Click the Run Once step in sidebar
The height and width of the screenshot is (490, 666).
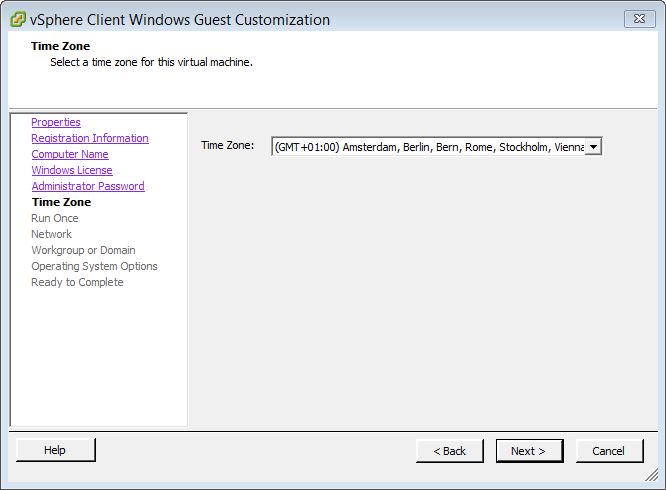coord(54,218)
